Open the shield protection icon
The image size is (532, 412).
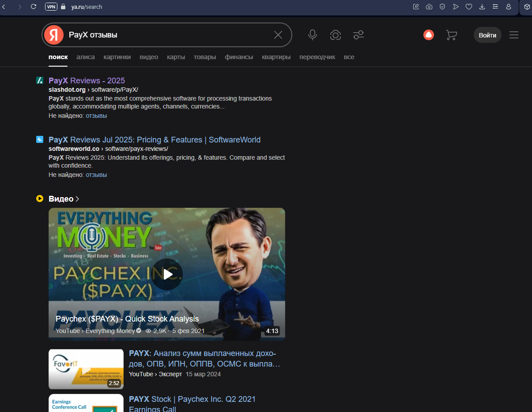click(442, 7)
